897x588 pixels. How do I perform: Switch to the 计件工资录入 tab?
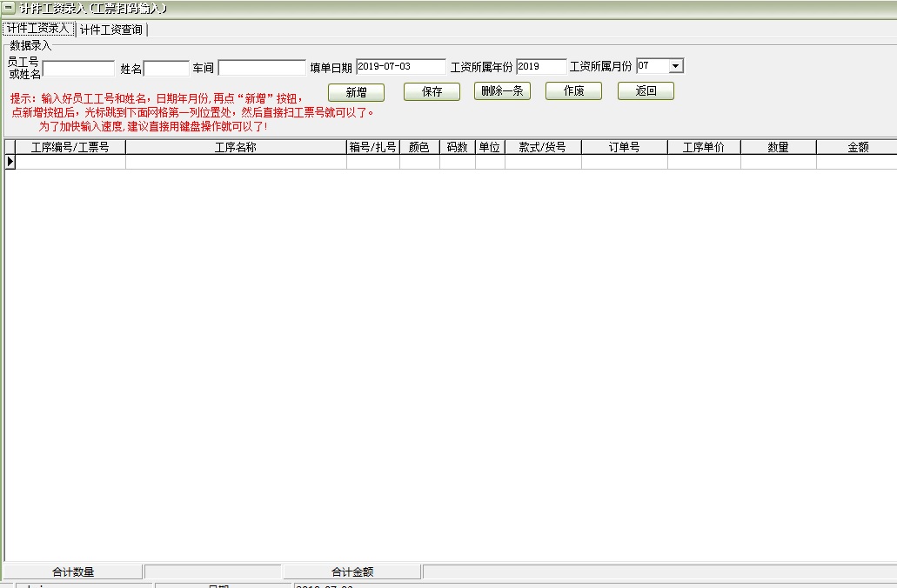click(x=38, y=29)
